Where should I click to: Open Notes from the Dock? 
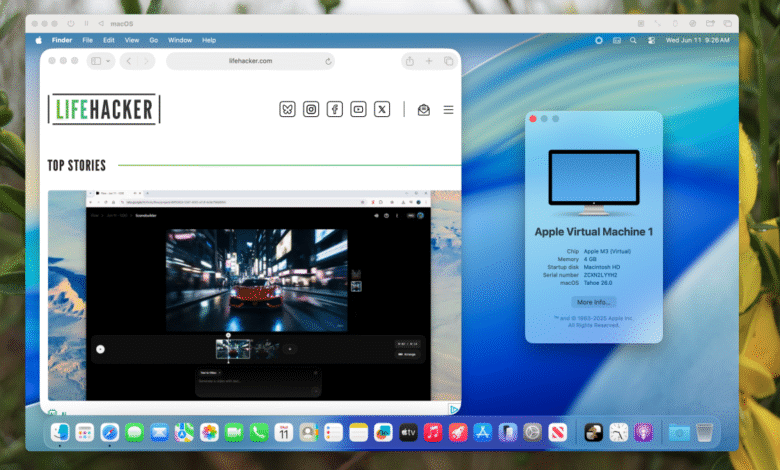(358, 432)
